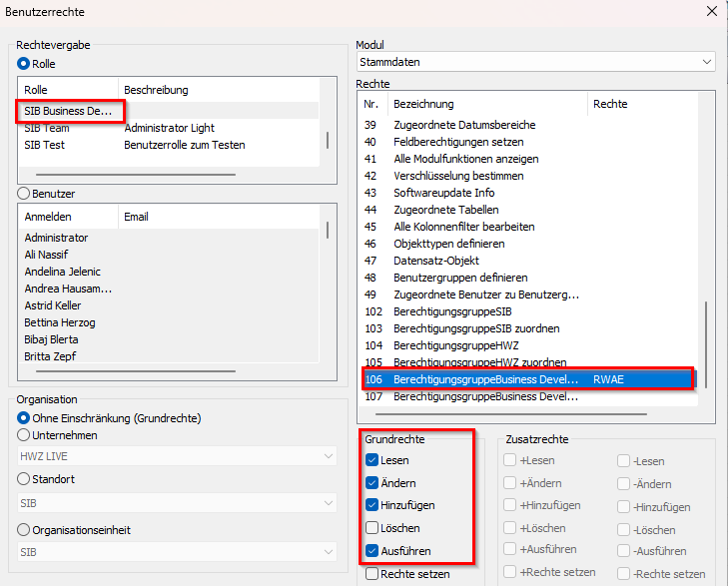Select user Andelina Jelenic in list
Image resolution: width=728 pixels, height=586 pixels.
point(62,272)
